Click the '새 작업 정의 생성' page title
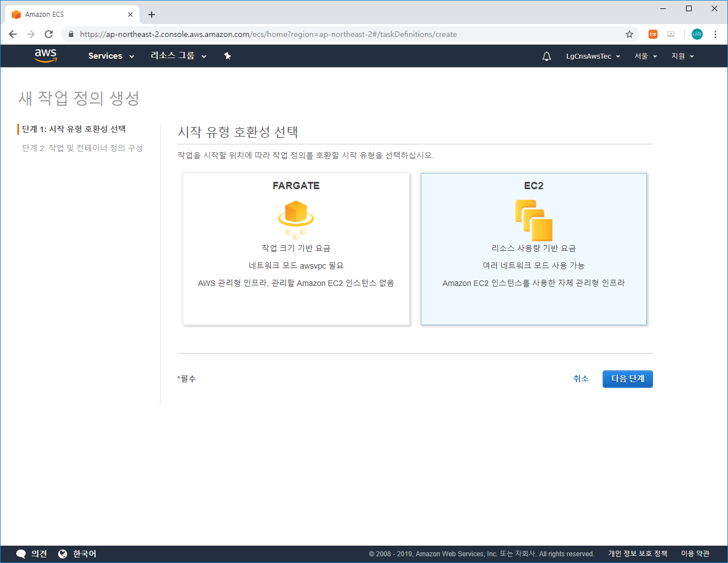This screenshot has height=563, width=728. pos(79,98)
